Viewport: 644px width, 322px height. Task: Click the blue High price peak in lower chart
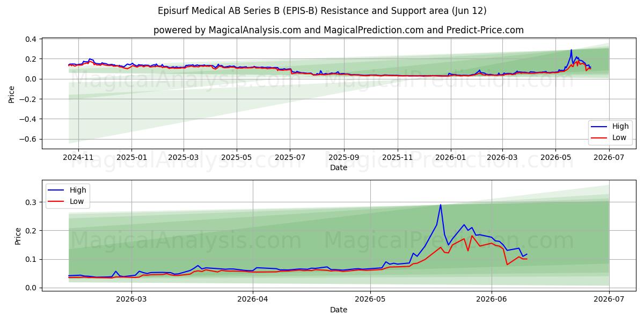point(441,205)
